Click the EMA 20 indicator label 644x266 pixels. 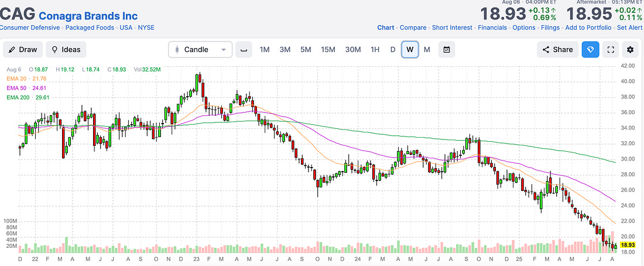click(x=26, y=79)
